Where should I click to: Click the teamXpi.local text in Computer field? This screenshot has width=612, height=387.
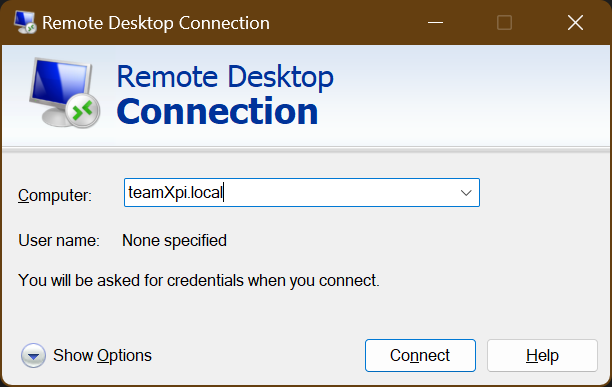point(175,193)
